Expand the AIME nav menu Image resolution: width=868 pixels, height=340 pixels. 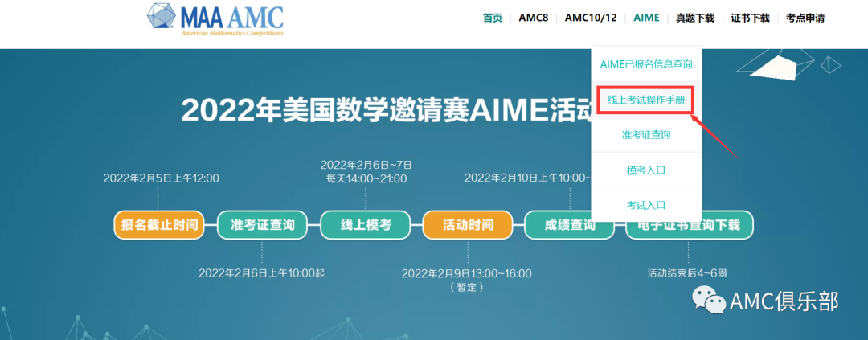(x=646, y=18)
